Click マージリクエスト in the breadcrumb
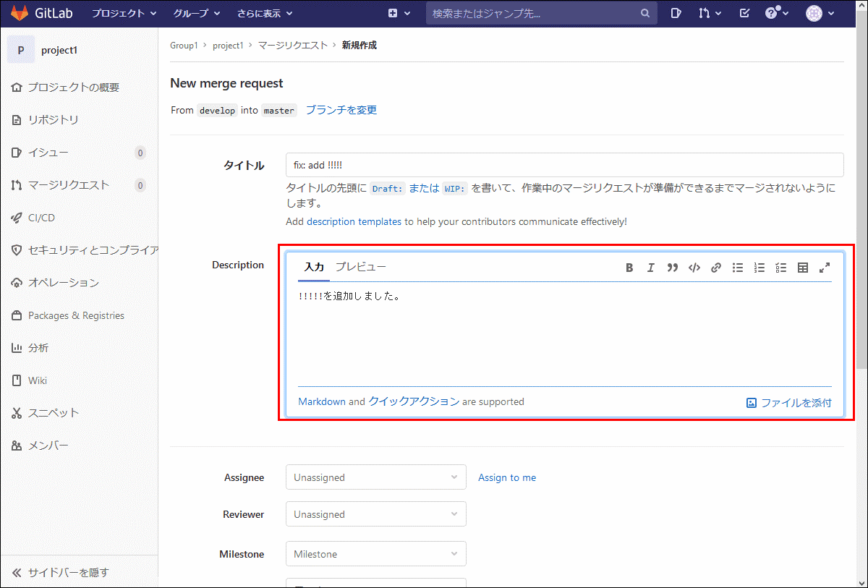868x588 pixels. pyautogui.click(x=293, y=46)
